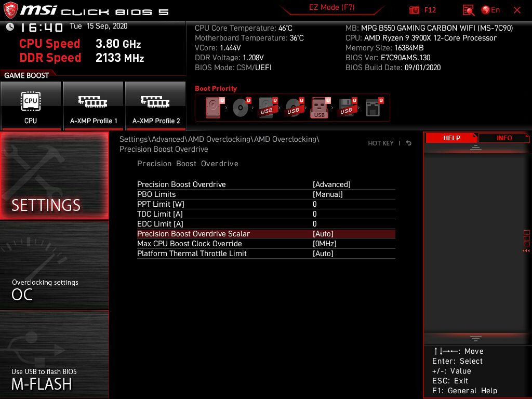Viewport: 532px width, 399px height.
Task: Switch to the HELP tab
Action: click(451, 138)
